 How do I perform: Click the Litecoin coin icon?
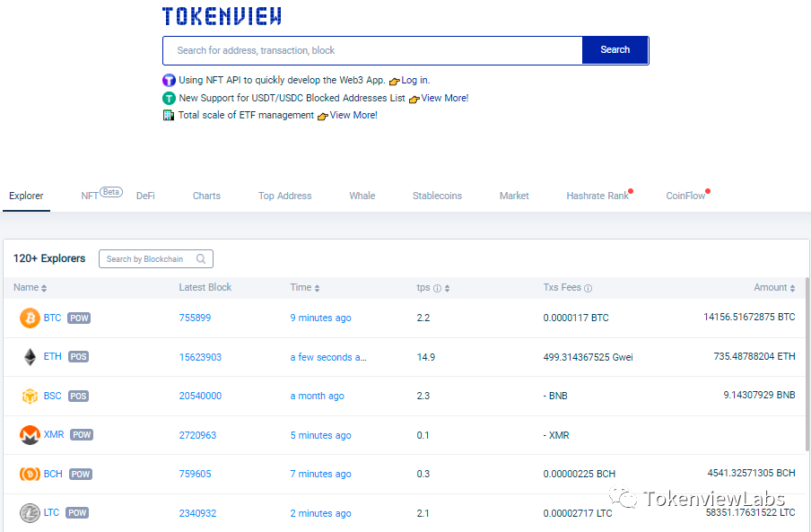pos(30,513)
